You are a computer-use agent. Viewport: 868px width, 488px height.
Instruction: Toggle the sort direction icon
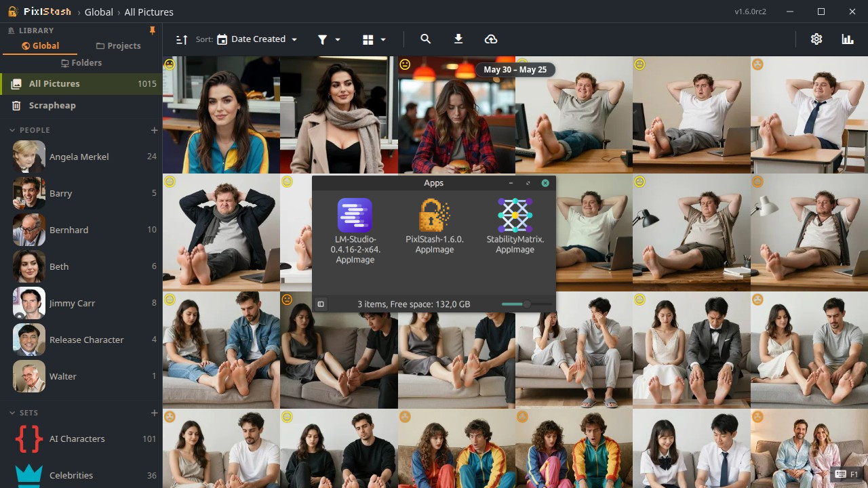(181, 39)
